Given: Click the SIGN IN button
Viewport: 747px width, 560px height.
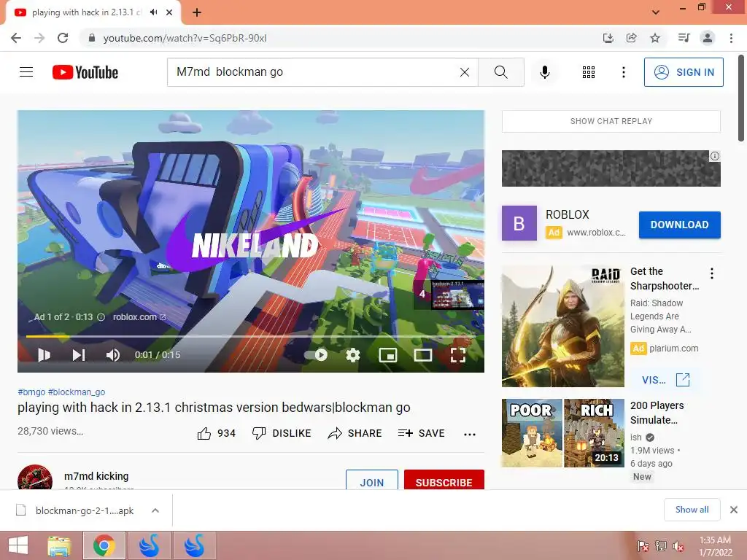Looking at the screenshot, I should 684,72.
